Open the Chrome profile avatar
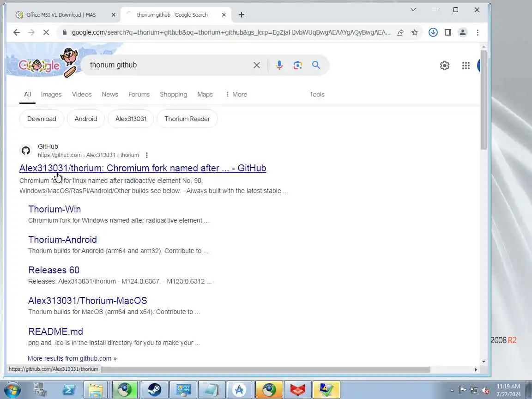Screen dimensions: 532x399 462,32
